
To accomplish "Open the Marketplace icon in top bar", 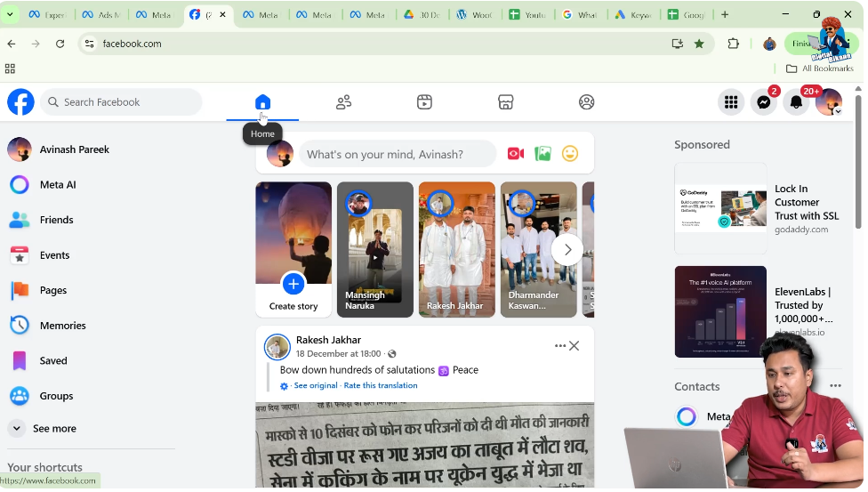I will [x=505, y=102].
